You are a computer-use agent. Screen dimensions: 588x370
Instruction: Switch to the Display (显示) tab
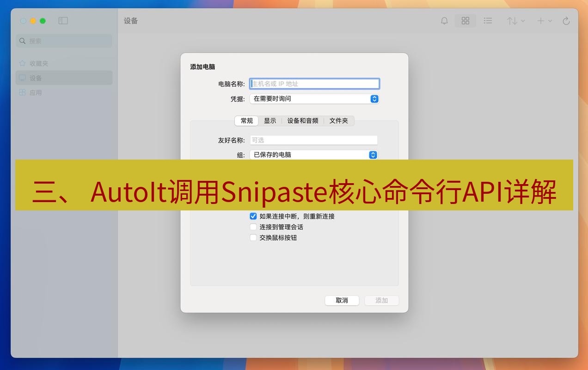point(270,121)
